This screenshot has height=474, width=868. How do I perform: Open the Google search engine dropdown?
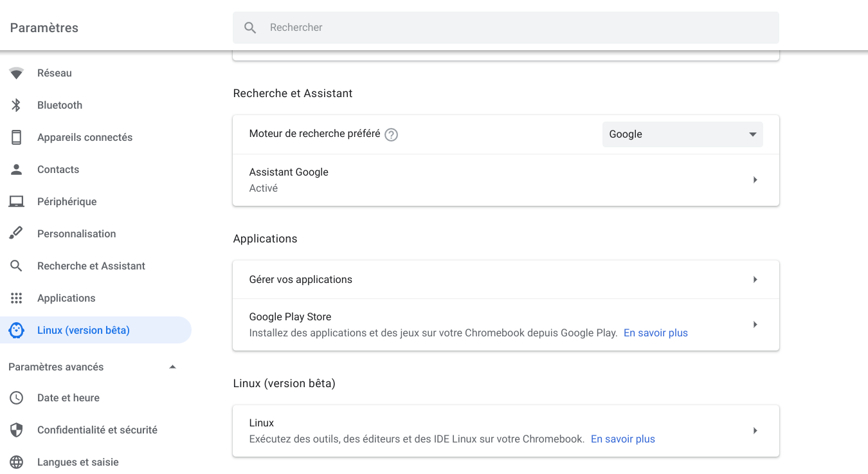click(x=683, y=134)
